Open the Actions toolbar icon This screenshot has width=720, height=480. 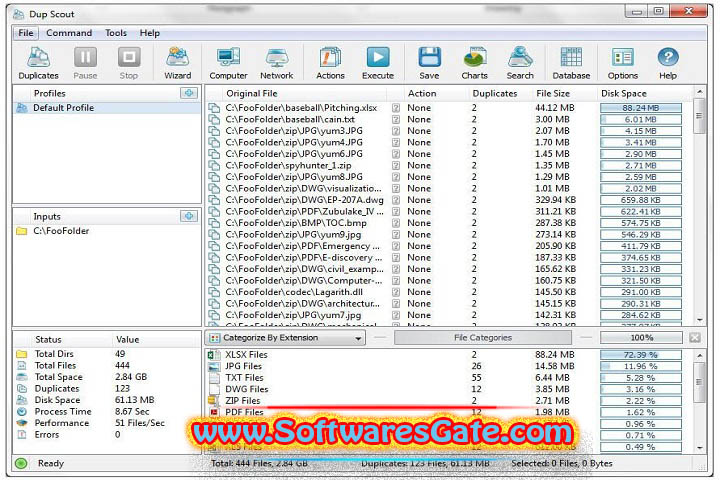click(330, 63)
